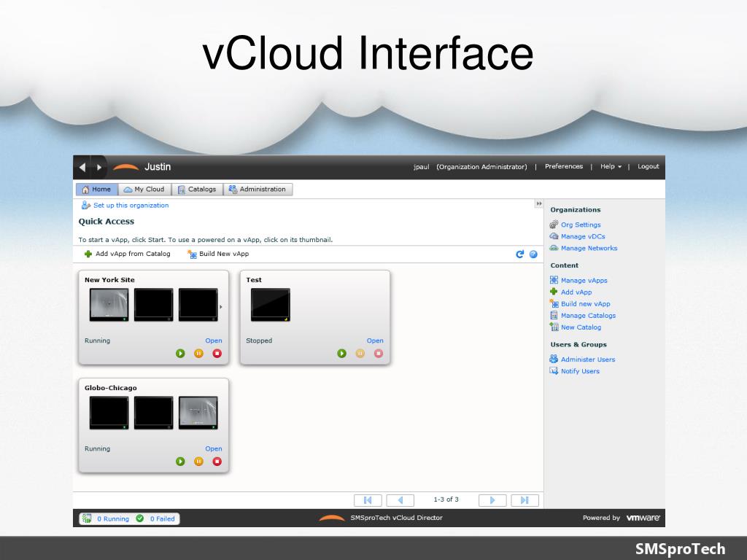Click Logout in the header
This screenshot has width=747, height=560.
(x=648, y=166)
